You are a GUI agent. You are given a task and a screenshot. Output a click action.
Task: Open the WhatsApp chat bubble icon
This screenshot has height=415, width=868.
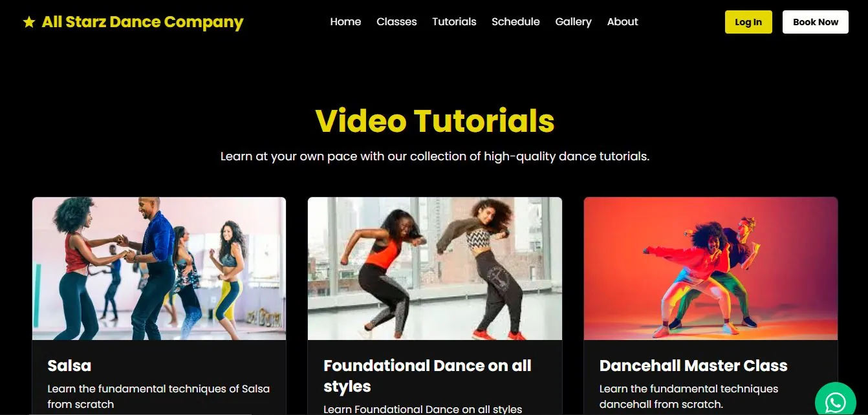836,402
